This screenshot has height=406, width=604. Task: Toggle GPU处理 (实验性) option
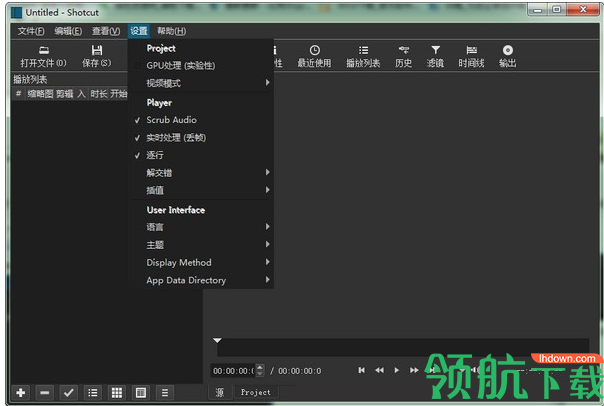(201, 65)
